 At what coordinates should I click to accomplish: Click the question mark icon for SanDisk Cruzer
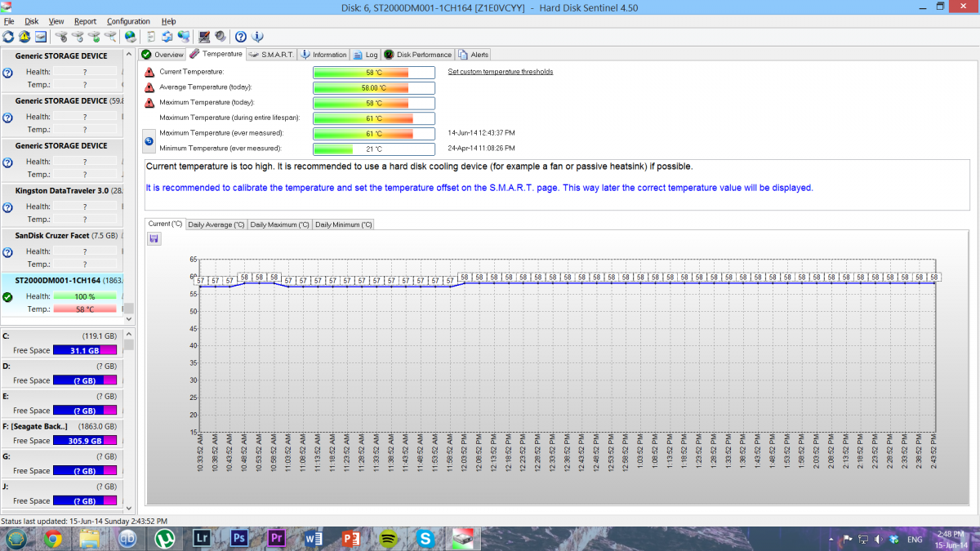[7, 251]
